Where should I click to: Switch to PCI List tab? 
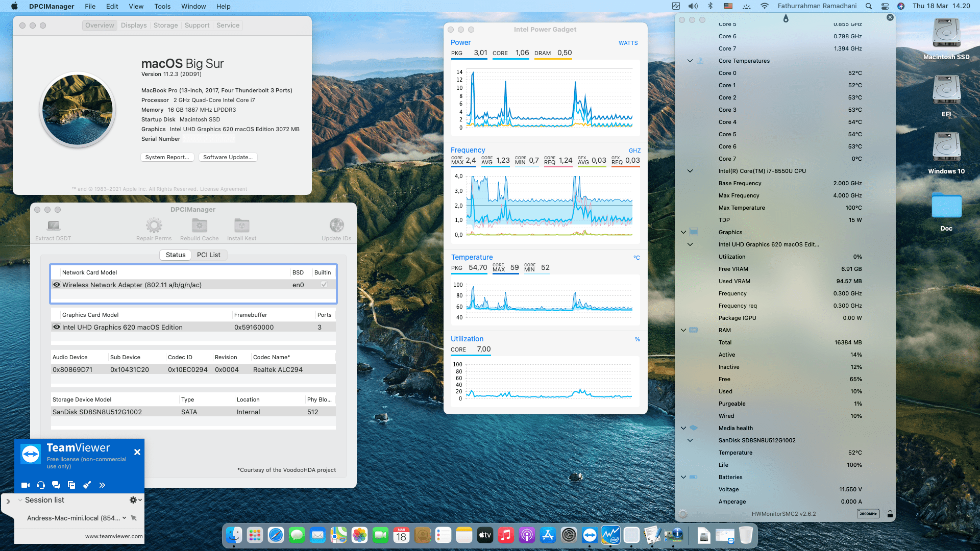tap(209, 255)
